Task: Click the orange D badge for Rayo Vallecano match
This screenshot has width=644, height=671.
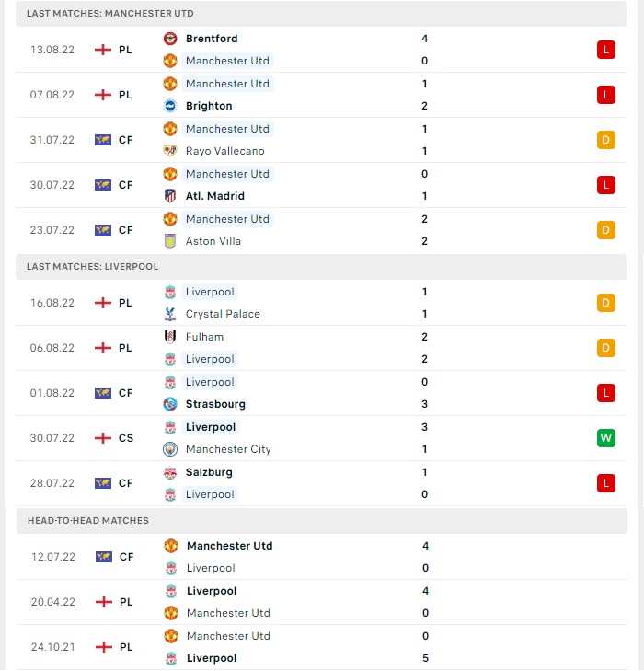Action: (x=606, y=140)
